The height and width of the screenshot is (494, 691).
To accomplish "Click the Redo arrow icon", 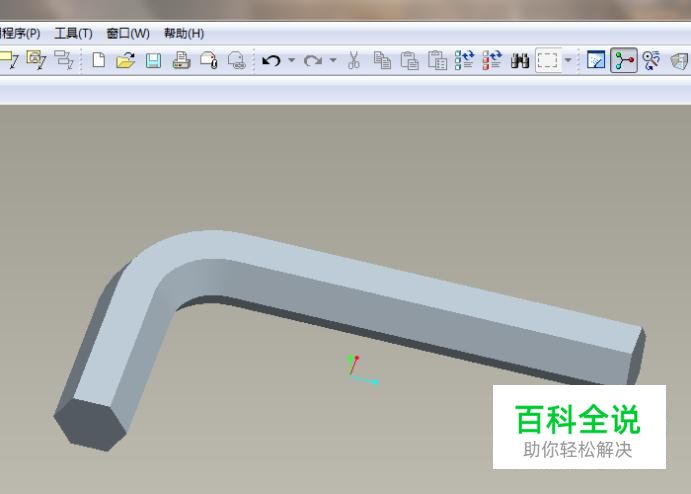I will point(313,61).
